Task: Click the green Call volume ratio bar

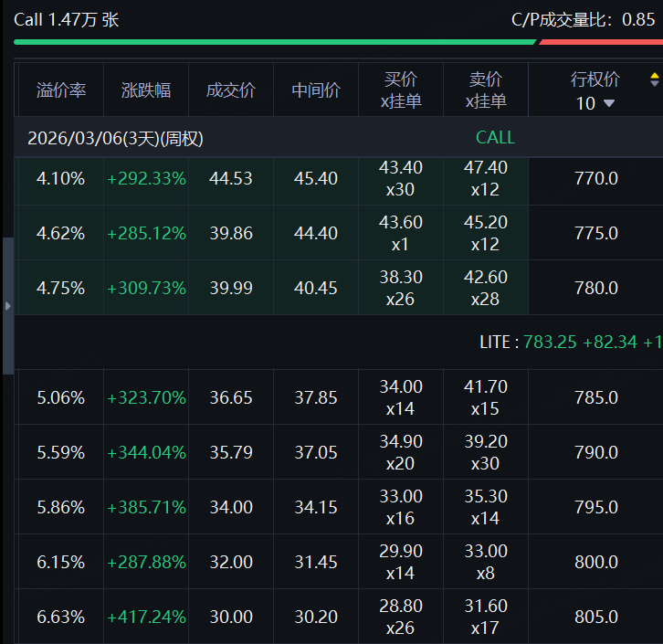Action: 274,41
